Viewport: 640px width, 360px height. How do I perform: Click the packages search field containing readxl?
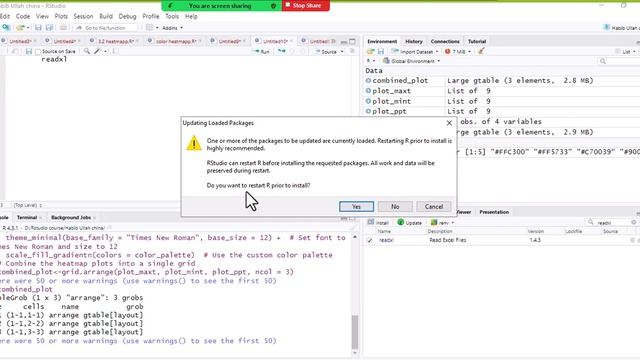612,222
